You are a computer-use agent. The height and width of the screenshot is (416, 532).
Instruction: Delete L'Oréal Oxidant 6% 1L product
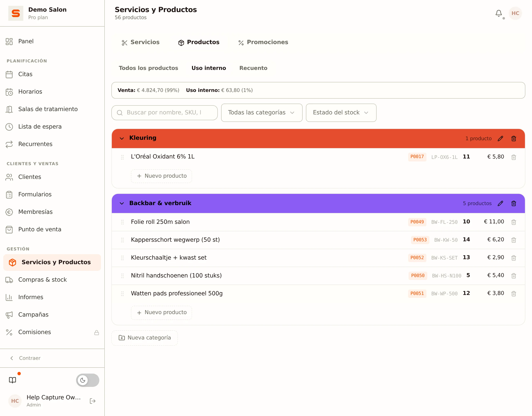click(514, 157)
